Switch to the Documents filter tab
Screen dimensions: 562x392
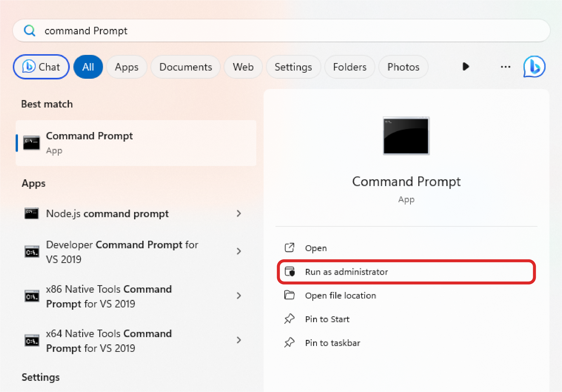pos(186,67)
